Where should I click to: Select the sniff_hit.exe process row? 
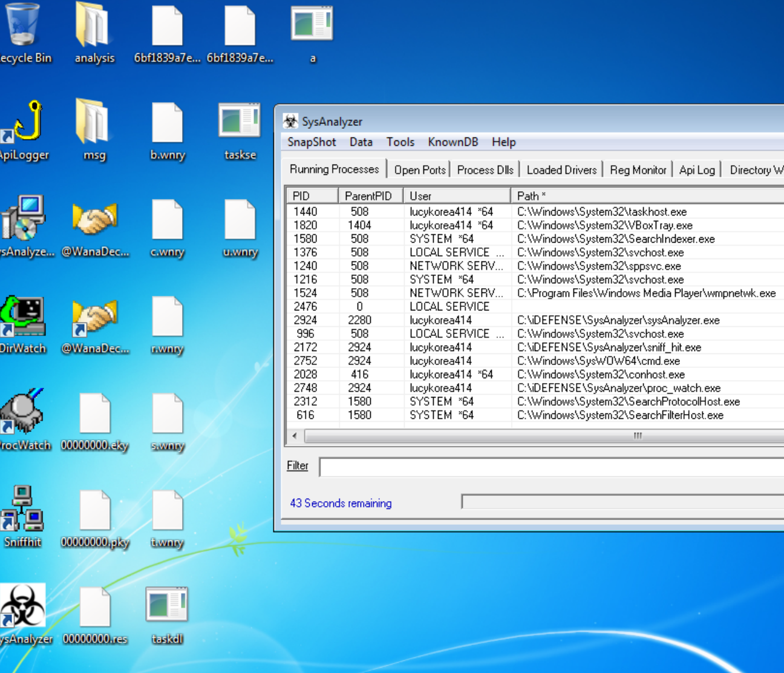535,347
